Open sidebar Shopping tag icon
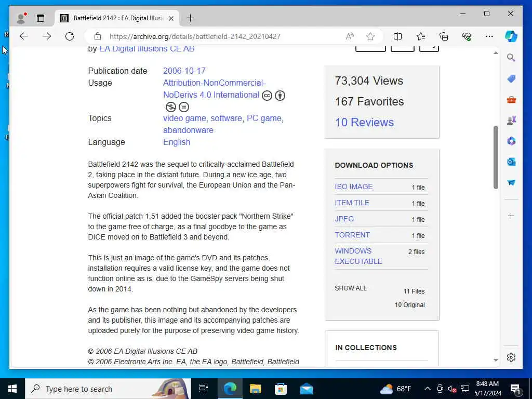The width and height of the screenshot is (532, 399). 511,79
